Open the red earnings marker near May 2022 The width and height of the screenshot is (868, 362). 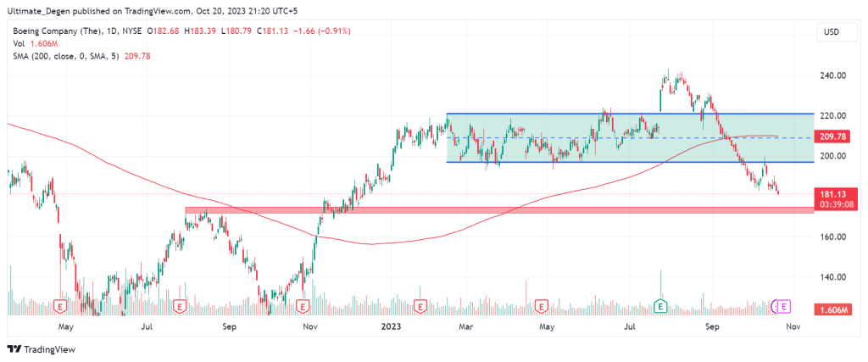pos(60,305)
